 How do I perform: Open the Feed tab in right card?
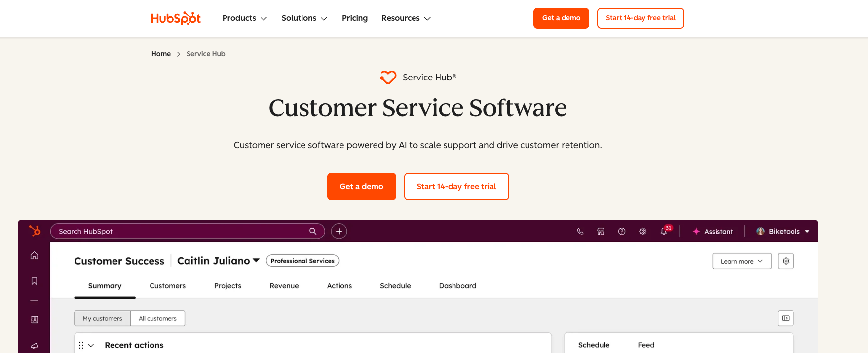click(646, 345)
